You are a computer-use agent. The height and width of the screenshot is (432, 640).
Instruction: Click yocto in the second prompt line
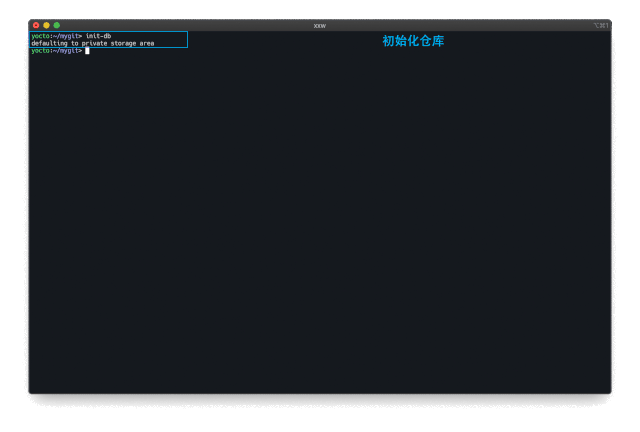[x=40, y=50]
